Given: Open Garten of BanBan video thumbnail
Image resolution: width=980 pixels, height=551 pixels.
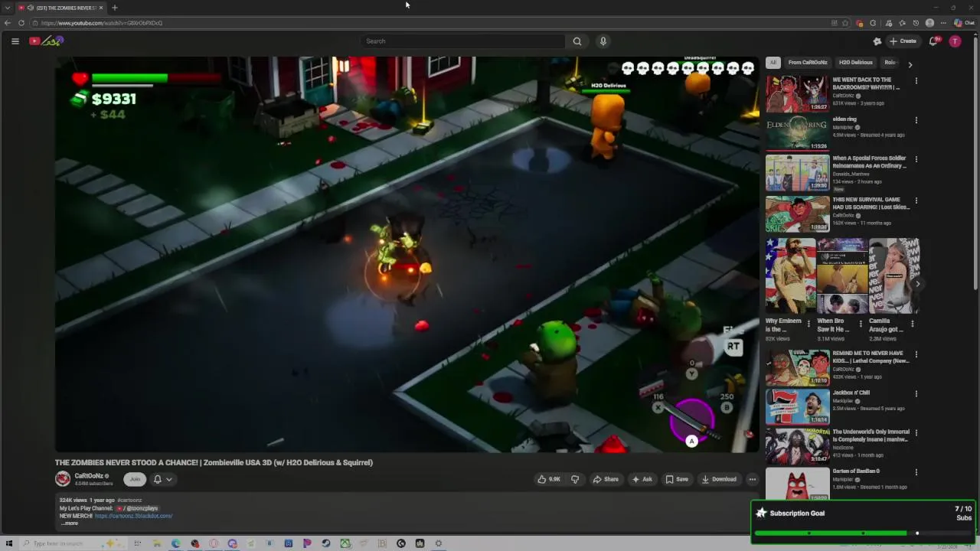Looking at the screenshot, I should tap(797, 484).
